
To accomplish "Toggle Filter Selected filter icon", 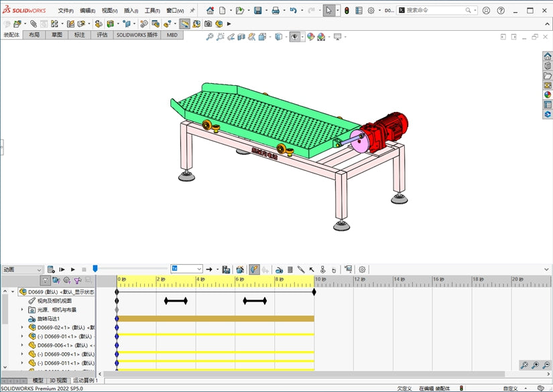I will tap(78, 281).
